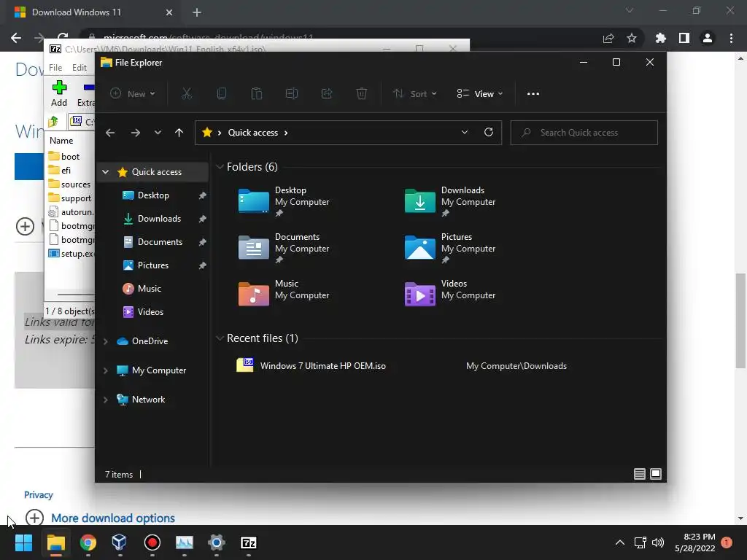This screenshot has width=747, height=560.
Task: Click the Chrome icon in the taskbar
Action: pos(88,542)
